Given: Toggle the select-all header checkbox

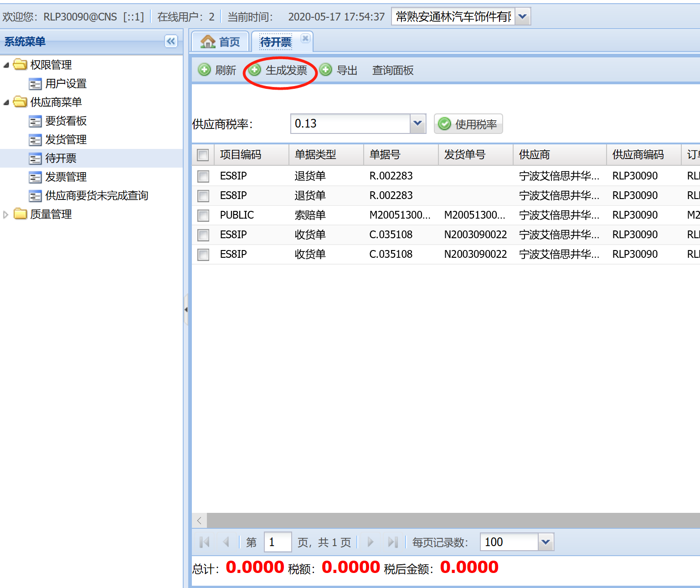Looking at the screenshot, I should coord(203,155).
